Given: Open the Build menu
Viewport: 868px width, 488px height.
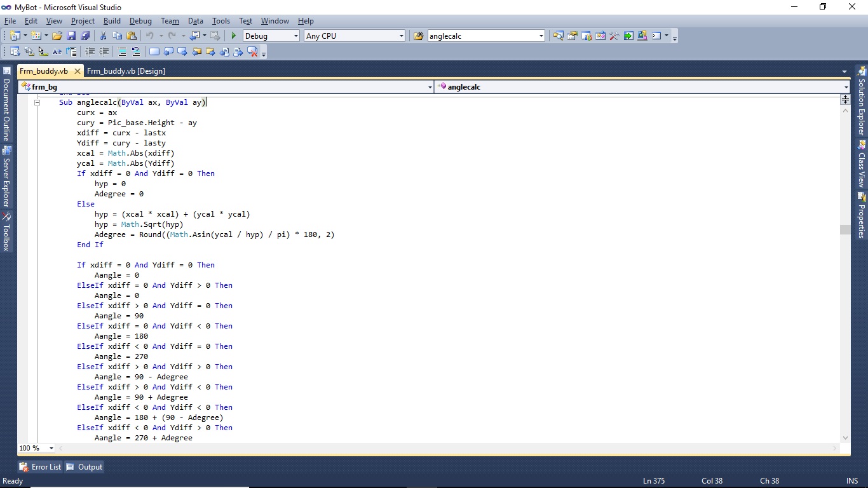Looking at the screenshot, I should (112, 21).
